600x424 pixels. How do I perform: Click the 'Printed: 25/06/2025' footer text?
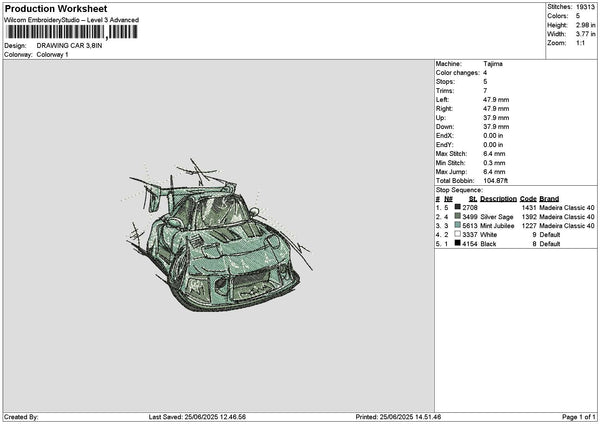point(398,417)
